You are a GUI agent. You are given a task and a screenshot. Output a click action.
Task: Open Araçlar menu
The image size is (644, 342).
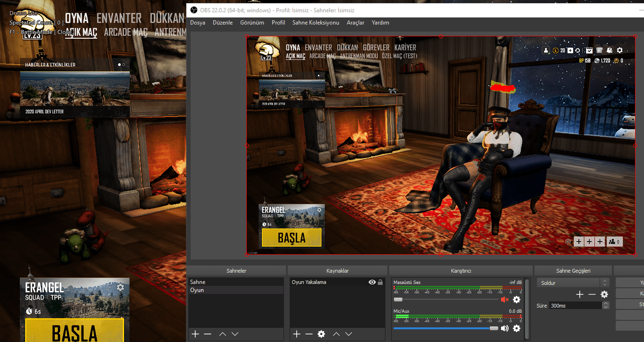(355, 23)
